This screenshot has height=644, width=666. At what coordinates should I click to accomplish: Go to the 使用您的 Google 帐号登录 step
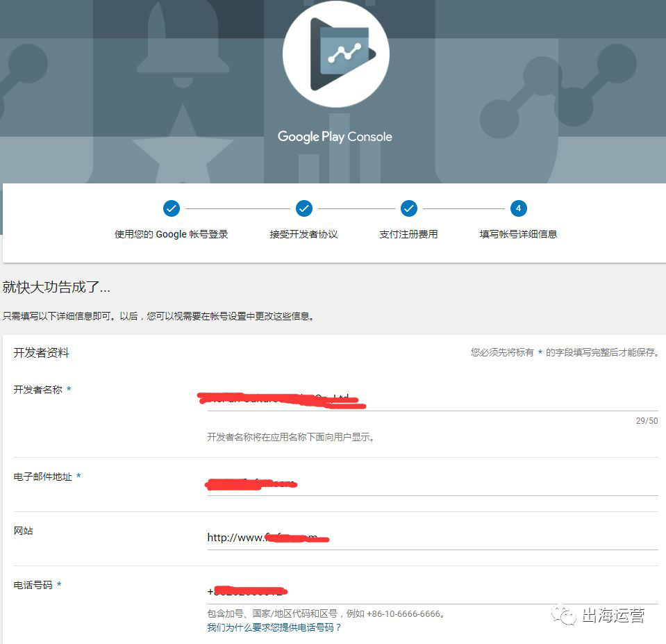pyautogui.click(x=171, y=234)
